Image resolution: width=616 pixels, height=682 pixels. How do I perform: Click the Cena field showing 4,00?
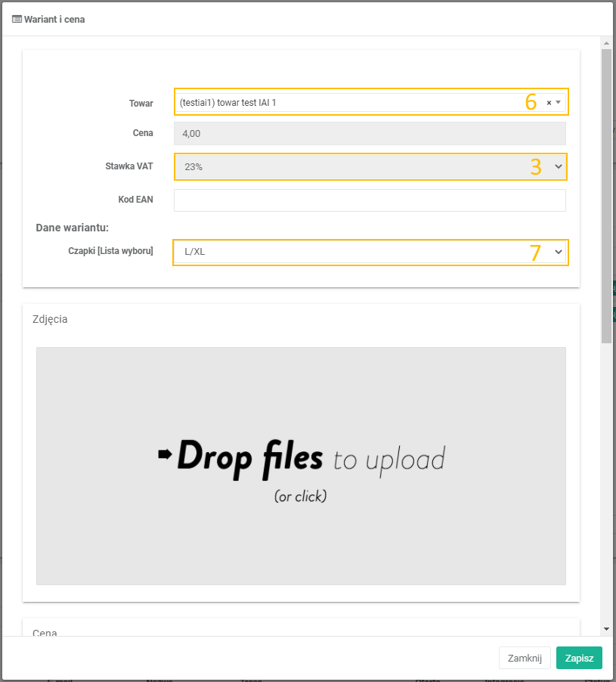370,134
